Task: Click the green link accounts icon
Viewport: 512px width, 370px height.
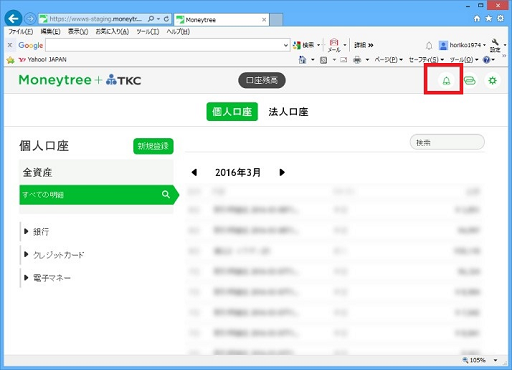Action: pos(470,80)
